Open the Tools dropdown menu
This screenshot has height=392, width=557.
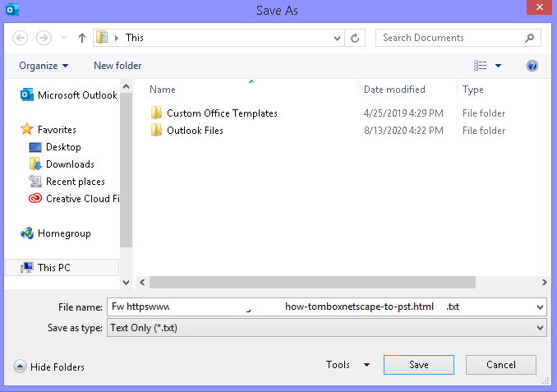point(348,365)
